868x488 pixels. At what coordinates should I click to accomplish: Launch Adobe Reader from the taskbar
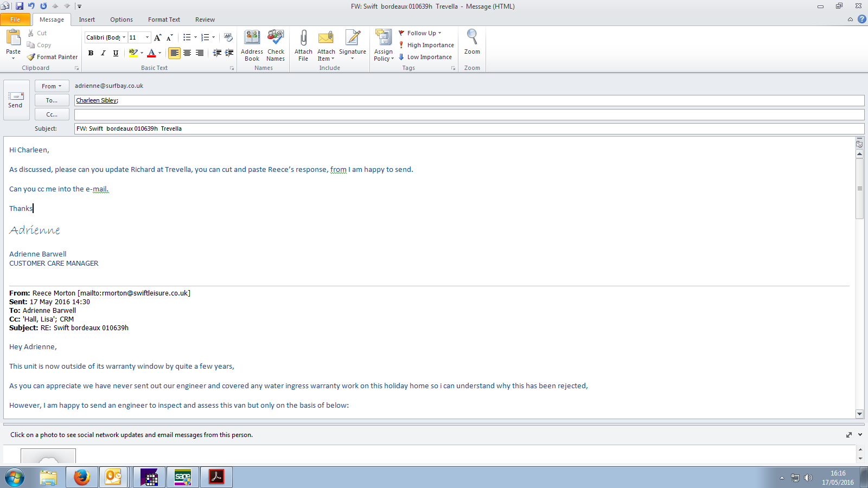(x=216, y=477)
